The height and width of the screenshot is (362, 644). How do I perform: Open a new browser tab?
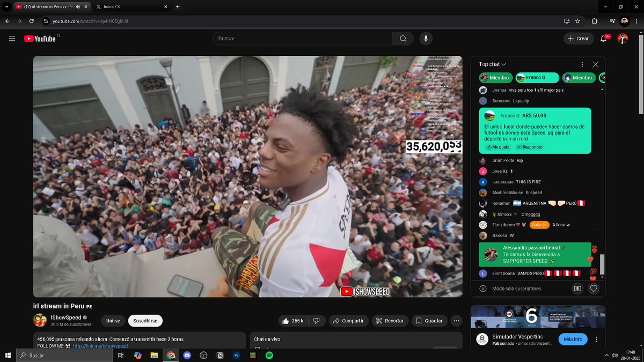pos(178,7)
